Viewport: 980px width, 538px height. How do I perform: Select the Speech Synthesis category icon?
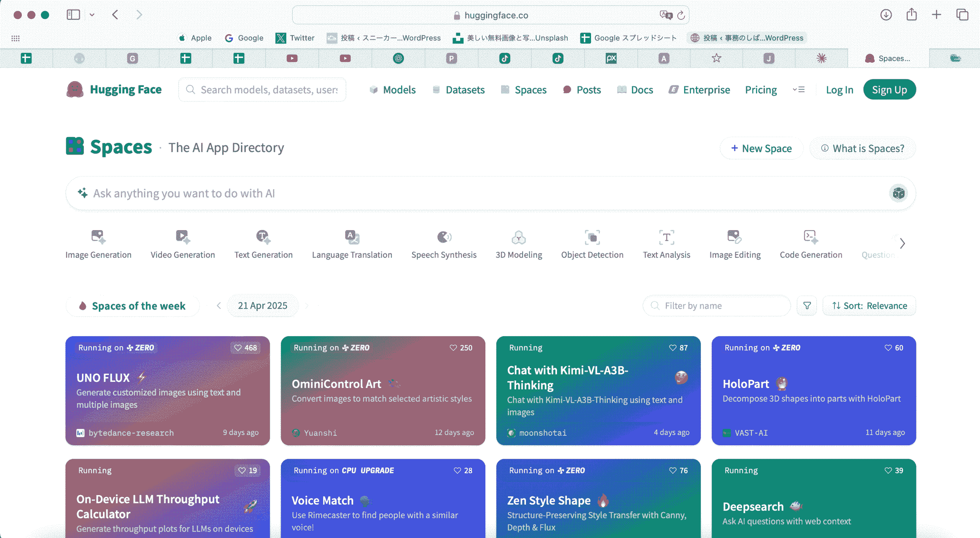click(x=444, y=237)
